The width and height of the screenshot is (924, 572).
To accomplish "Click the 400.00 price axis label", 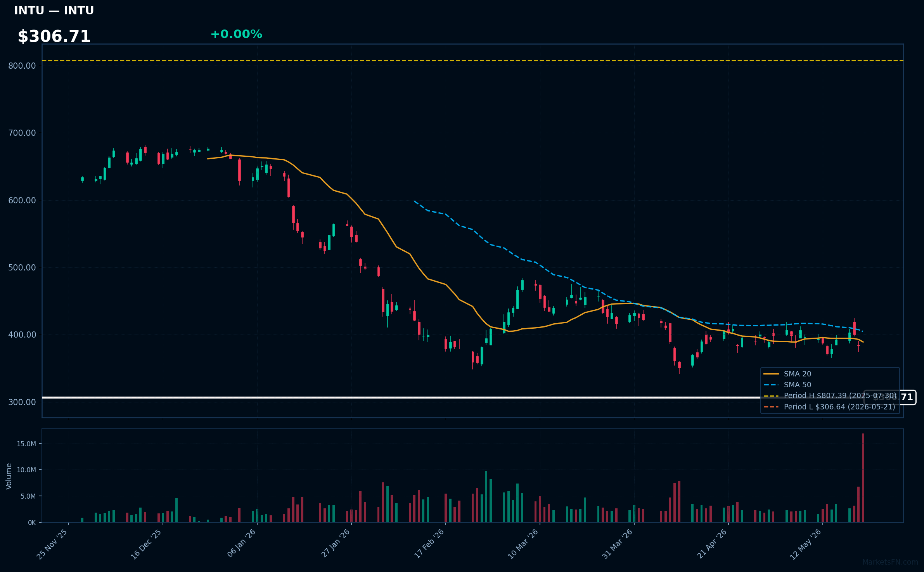I will pyautogui.click(x=22, y=335).
